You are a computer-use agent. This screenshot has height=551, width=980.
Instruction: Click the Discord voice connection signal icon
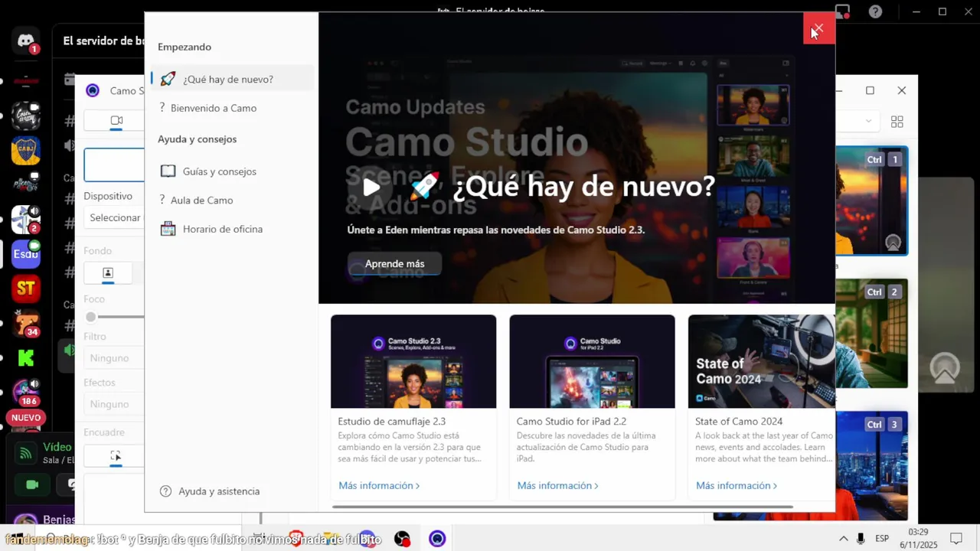tap(26, 454)
